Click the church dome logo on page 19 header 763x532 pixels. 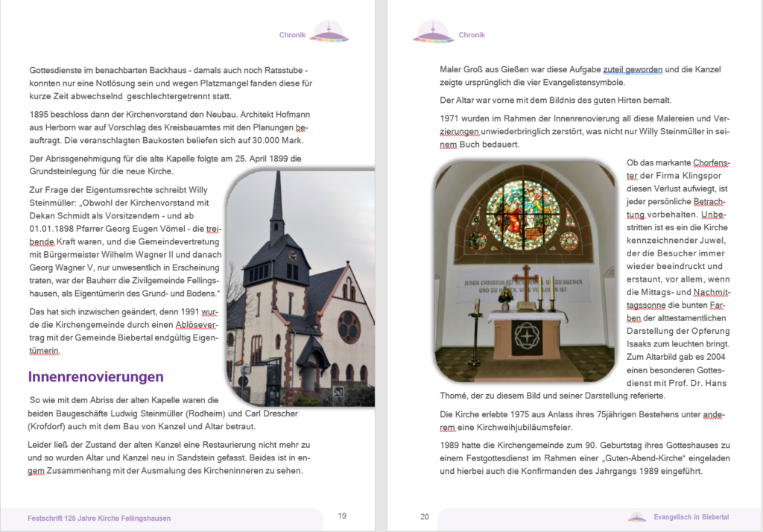click(329, 32)
